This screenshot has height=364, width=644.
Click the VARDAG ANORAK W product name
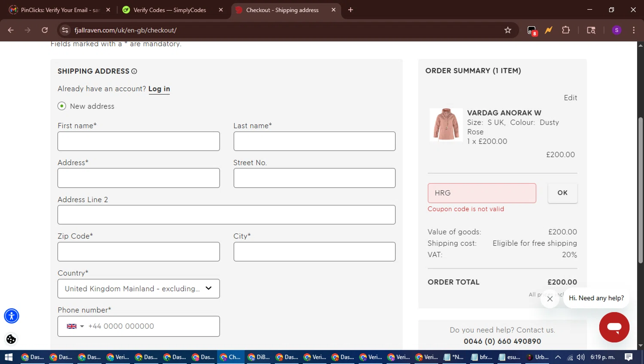pos(504,113)
